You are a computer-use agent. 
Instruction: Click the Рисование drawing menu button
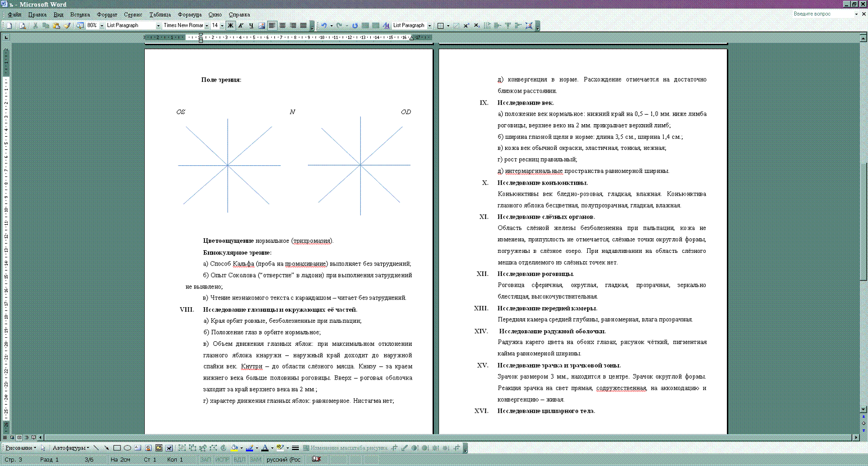click(20, 448)
